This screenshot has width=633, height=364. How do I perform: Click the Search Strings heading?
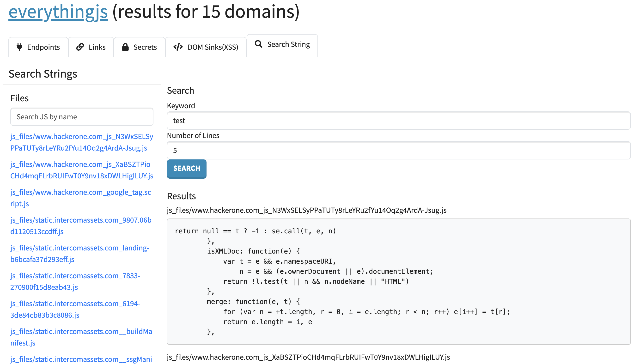click(x=43, y=74)
